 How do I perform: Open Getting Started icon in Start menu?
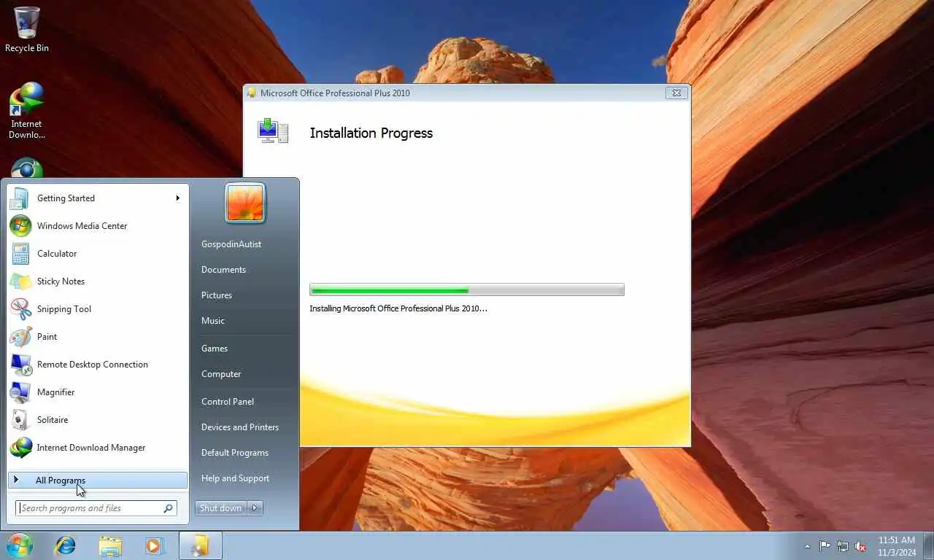(20, 198)
